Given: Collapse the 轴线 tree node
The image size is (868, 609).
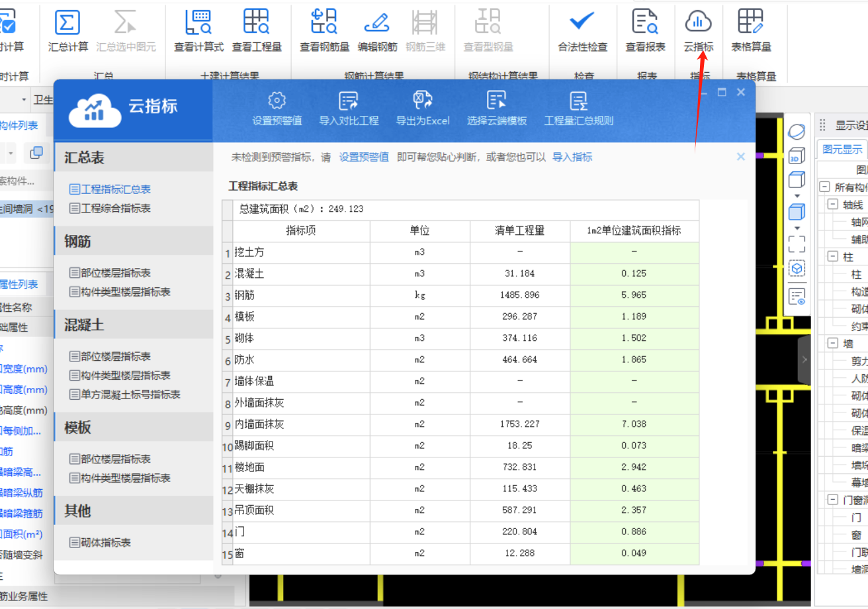Looking at the screenshot, I should (x=832, y=205).
